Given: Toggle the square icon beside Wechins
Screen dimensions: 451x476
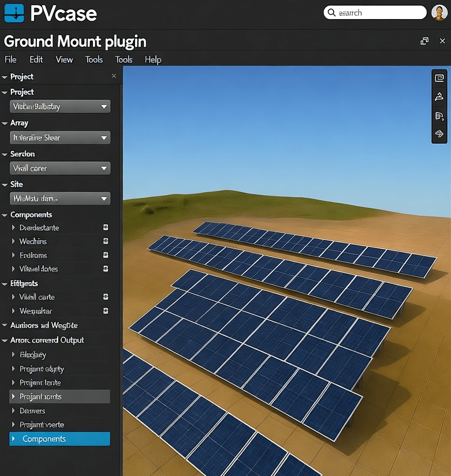Looking at the screenshot, I should pyautogui.click(x=106, y=241).
